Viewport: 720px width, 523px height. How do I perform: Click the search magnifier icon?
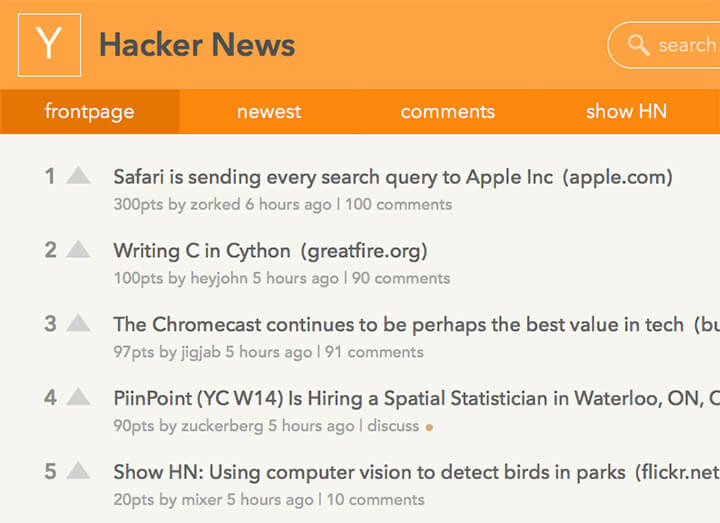[x=638, y=45]
